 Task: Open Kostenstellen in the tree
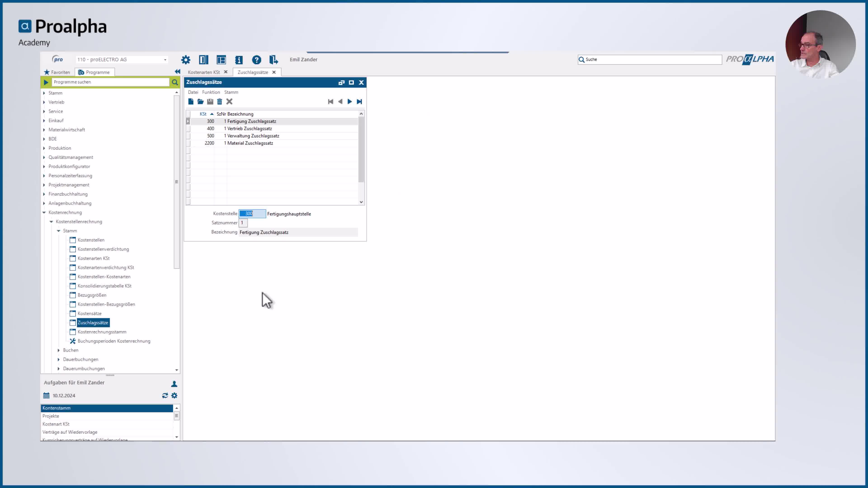pyautogui.click(x=91, y=240)
